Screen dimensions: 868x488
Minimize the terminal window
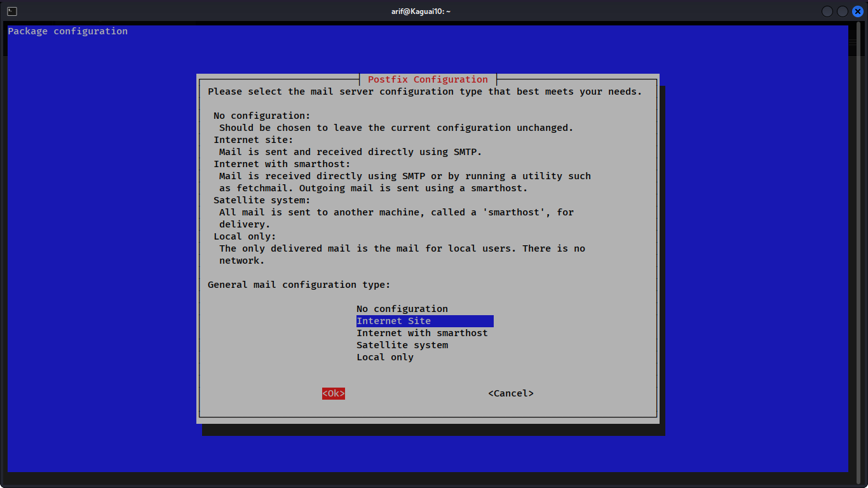pyautogui.click(x=827, y=11)
